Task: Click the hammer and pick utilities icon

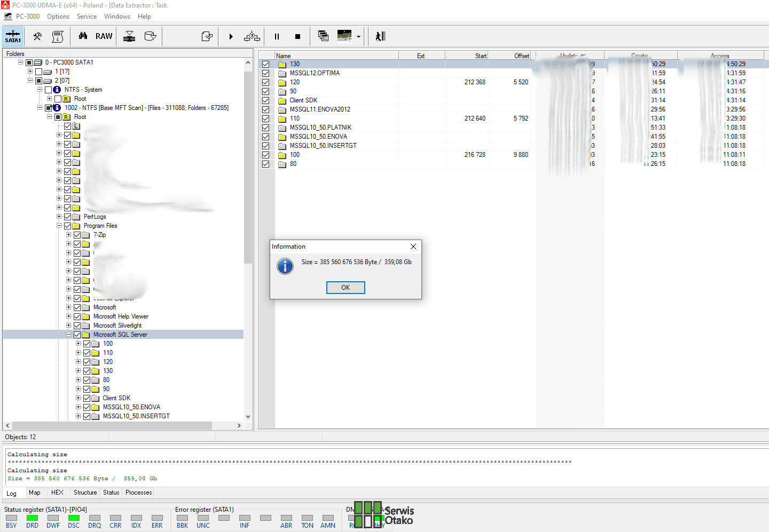Action: click(37, 36)
